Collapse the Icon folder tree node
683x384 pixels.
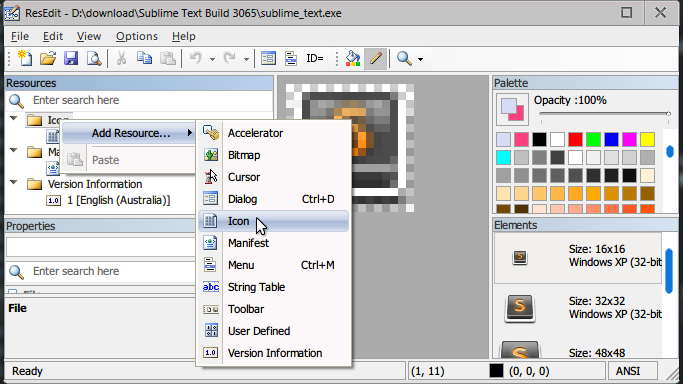click(14, 118)
